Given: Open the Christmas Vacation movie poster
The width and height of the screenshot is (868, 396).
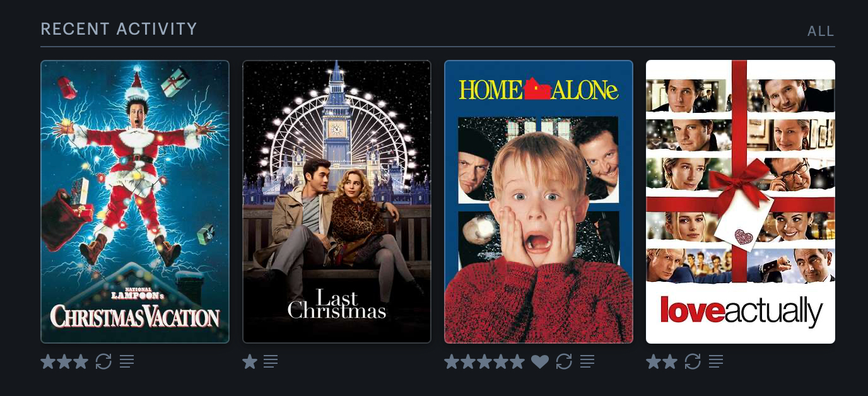Looking at the screenshot, I should coord(135,202).
